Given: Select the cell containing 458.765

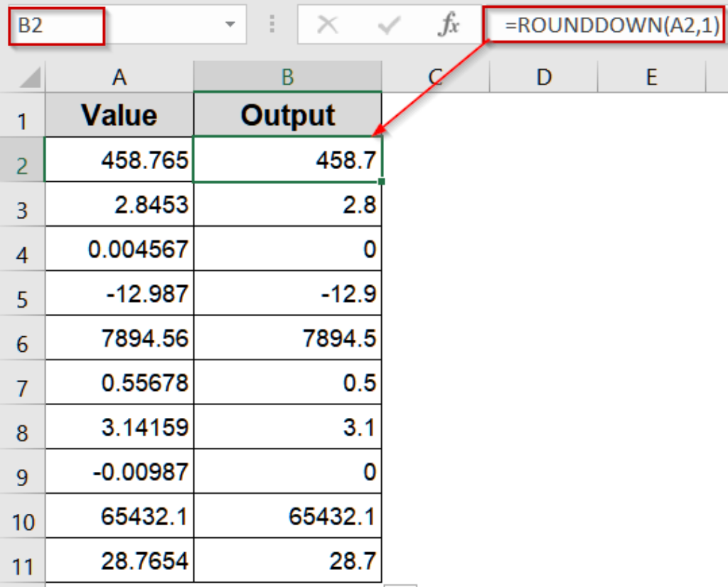Looking at the screenshot, I should click(x=119, y=161).
